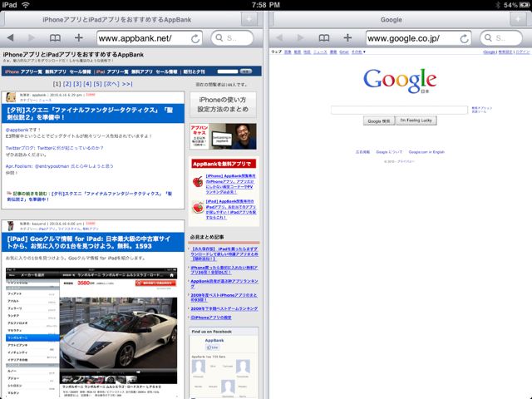Click the Apr.Foolism link in the first article
The height and width of the screenshot is (399, 532).
pyautogui.click(x=59, y=166)
